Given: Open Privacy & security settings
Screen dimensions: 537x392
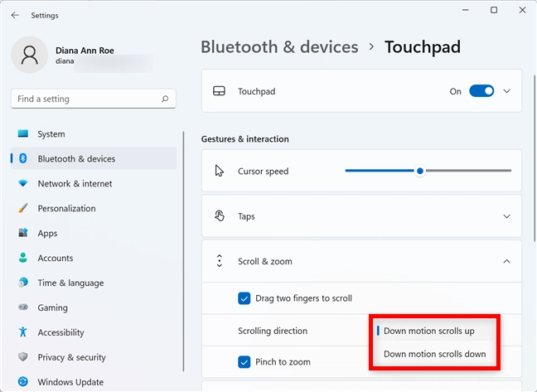Looking at the screenshot, I should [x=94, y=357].
